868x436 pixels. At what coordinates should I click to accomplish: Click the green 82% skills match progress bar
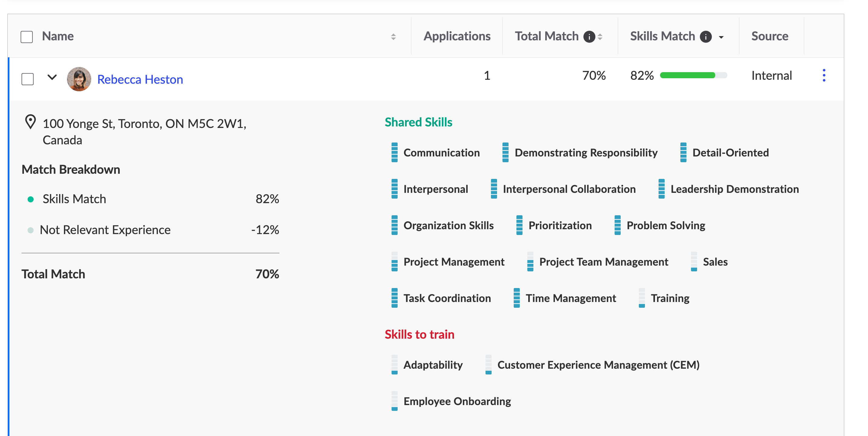tap(693, 75)
